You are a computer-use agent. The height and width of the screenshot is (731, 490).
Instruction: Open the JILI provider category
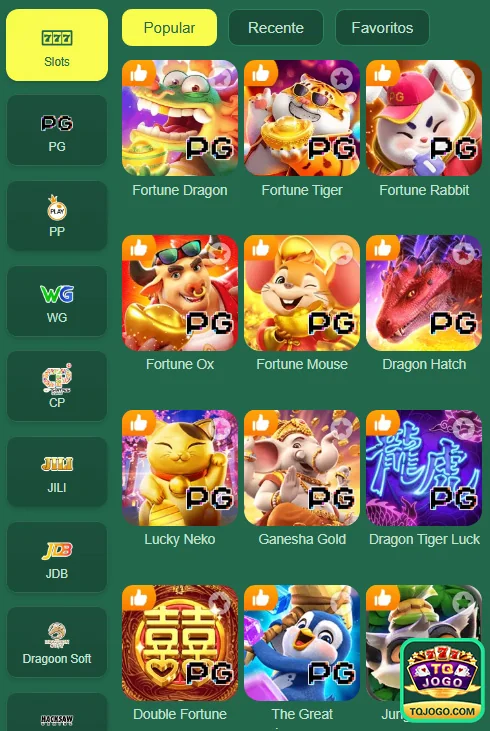click(x=57, y=471)
